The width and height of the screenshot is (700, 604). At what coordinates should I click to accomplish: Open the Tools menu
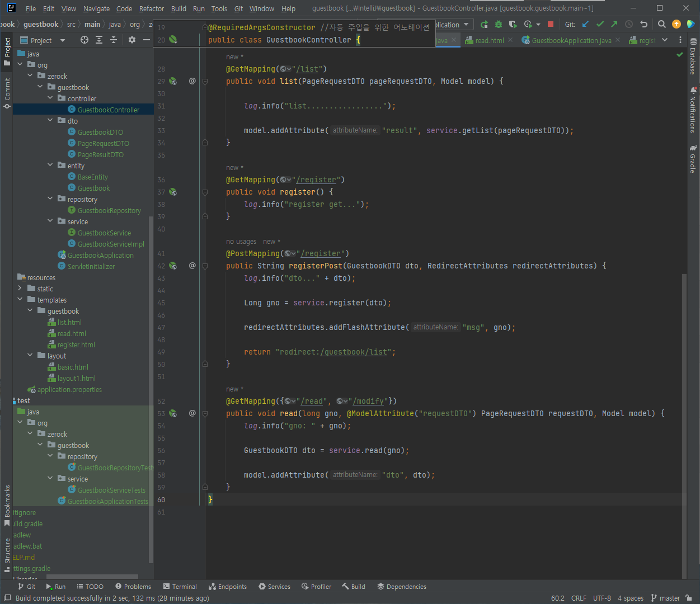coord(219,8)
